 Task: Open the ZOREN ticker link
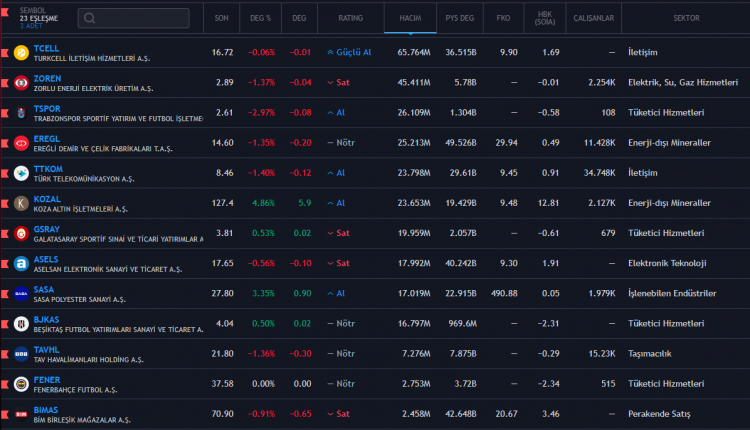[x=47, y=78]
